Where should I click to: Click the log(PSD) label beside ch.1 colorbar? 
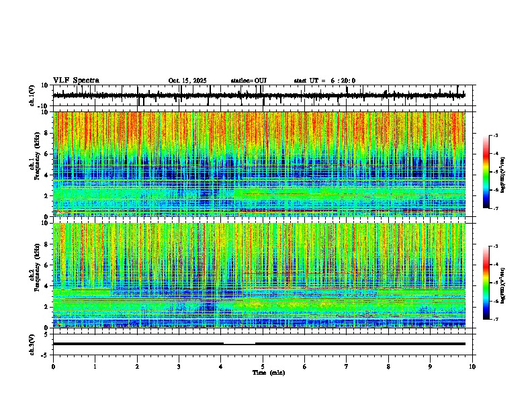(503, 175)
